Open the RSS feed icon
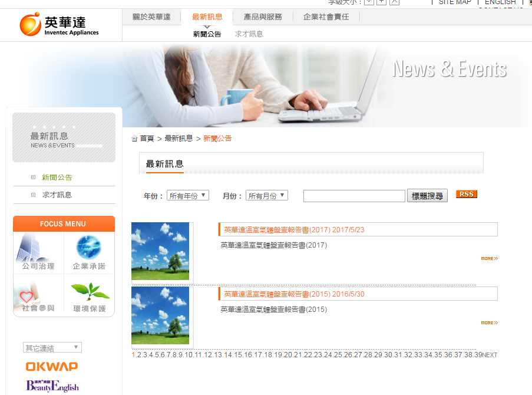 pos(467,194)
